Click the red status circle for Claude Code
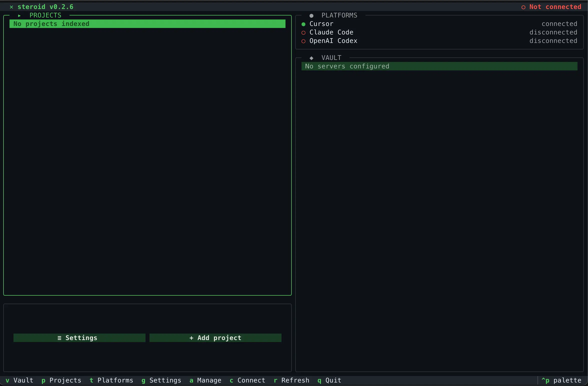The image size is (588, 386). (x=303, y=33)
